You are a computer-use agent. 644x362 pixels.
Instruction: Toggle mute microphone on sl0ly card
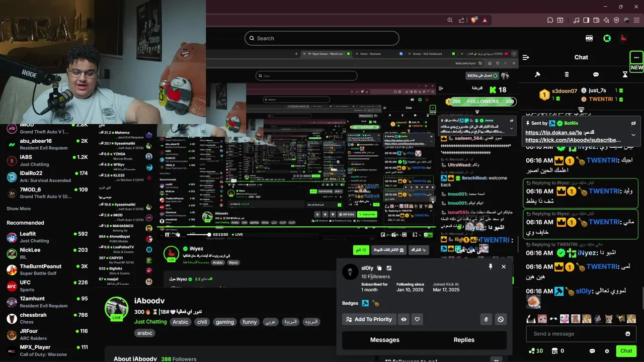point(486,319)
